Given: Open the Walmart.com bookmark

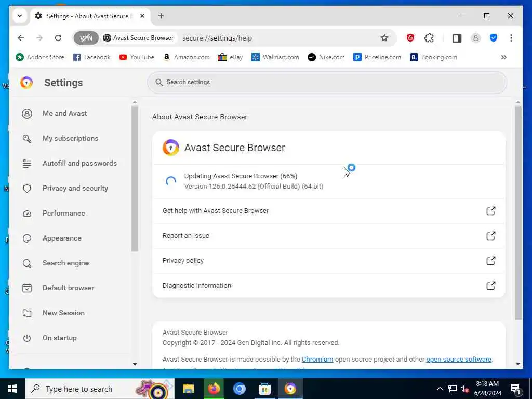Looking at the screenshot, I should click(275, 57).
